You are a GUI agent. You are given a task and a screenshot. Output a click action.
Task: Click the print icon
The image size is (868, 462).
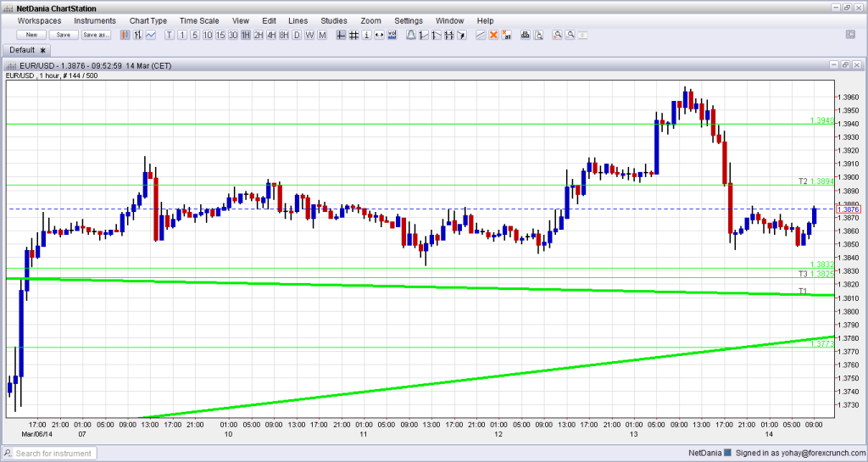[526, 35]
